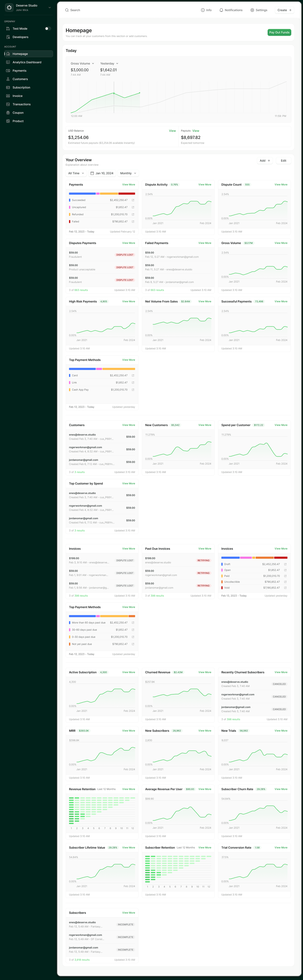Viewport: 303px width, 980px height.
Task: Click the Analytics Dashboard sidebar icon
Action: (x=8, y=62)
